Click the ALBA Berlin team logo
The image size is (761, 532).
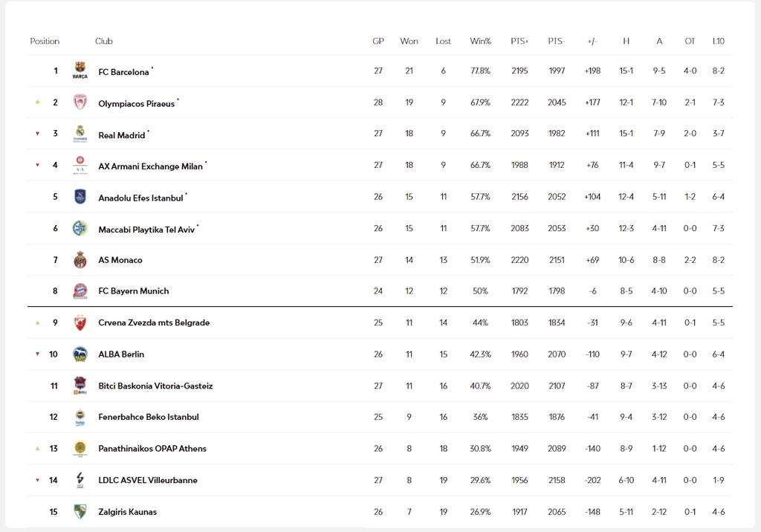click(x=80, y=354)
